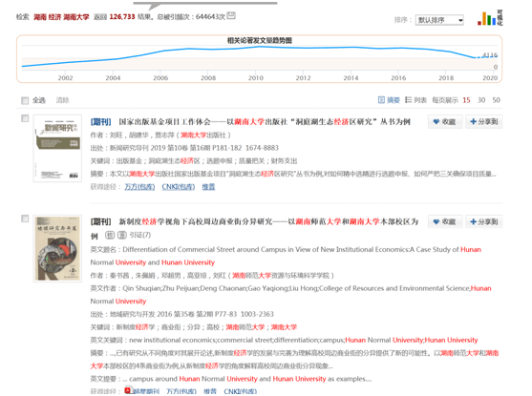Viewport: 532px width, 396px height.
Task: Tick checkbox for the 国家出版基金项目 article
Action: [25, 118]
